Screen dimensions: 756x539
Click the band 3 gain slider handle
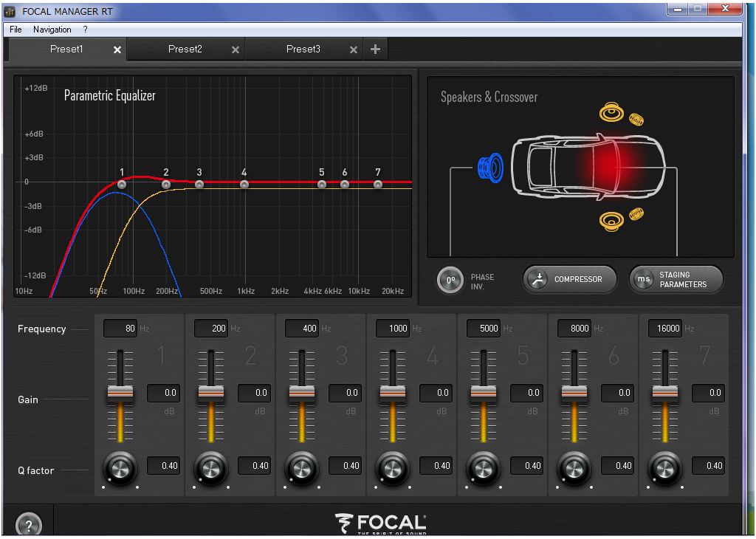click(x=302, y=394)
